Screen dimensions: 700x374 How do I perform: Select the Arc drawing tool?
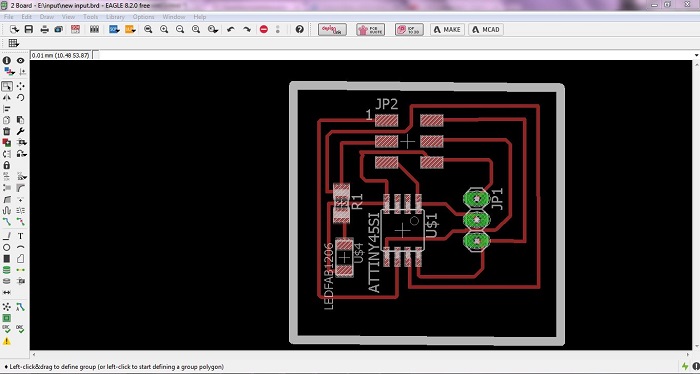21,247
